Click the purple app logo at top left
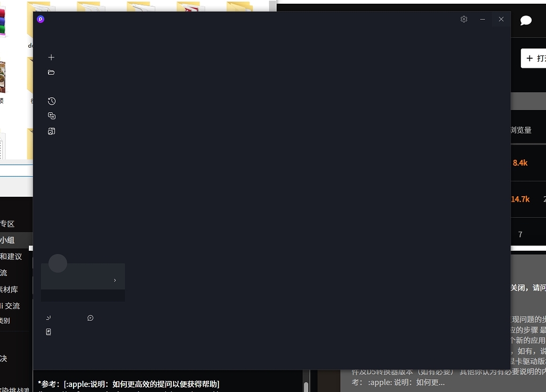The height and width of the screenshot is (392, 546). click(40, 19)
